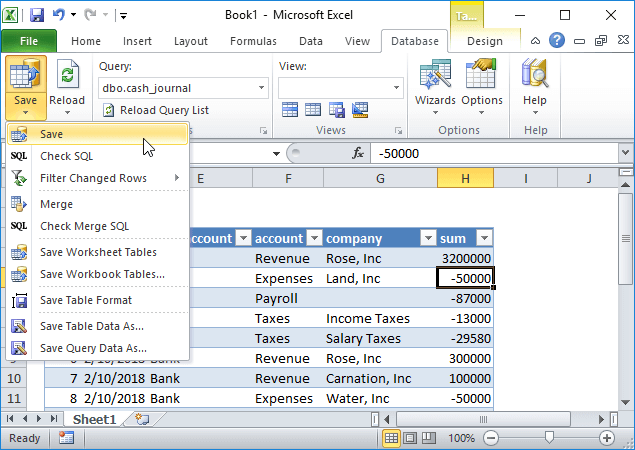Open the Help books icon
The height and width of the screenshot is (450, 635).
pos(535,74)
